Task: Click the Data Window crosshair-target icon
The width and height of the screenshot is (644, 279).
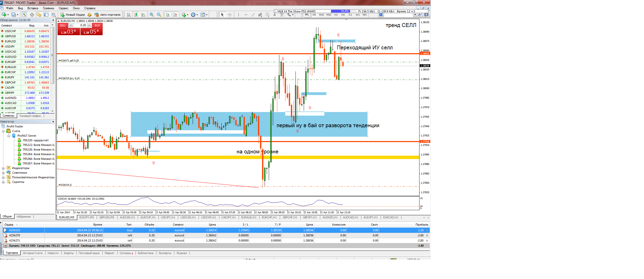Action: (32, 15)
